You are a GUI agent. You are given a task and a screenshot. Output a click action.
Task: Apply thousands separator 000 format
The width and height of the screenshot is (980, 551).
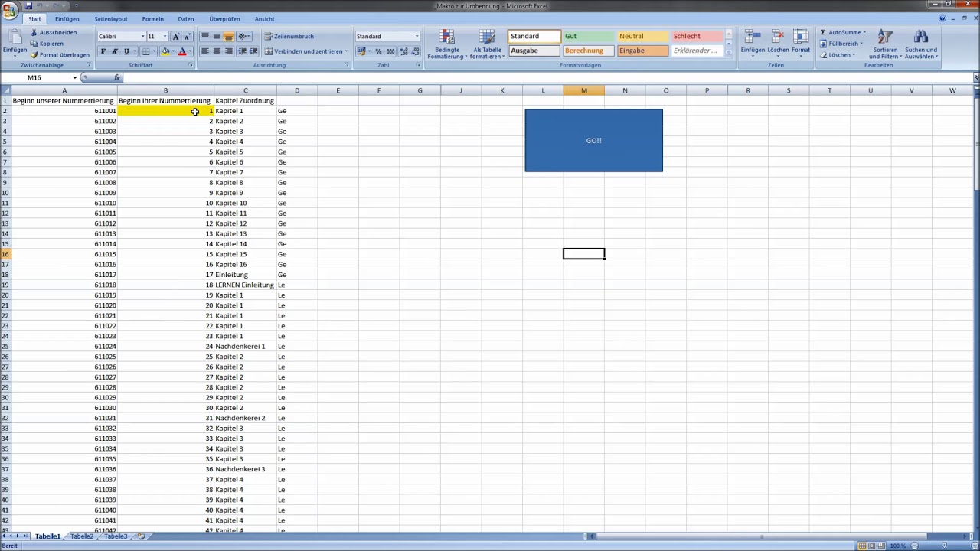[390, 51]
